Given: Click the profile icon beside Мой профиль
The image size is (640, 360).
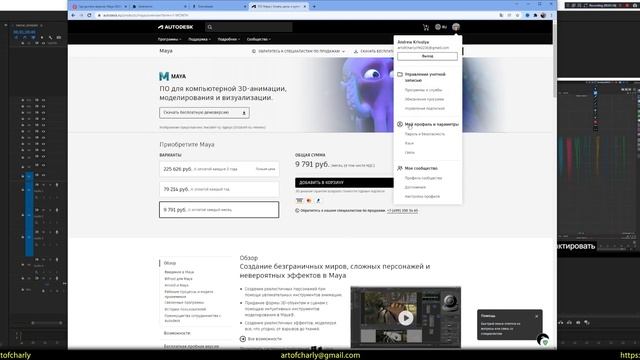Looking at the screenshot, I should [x=400, y=124].
